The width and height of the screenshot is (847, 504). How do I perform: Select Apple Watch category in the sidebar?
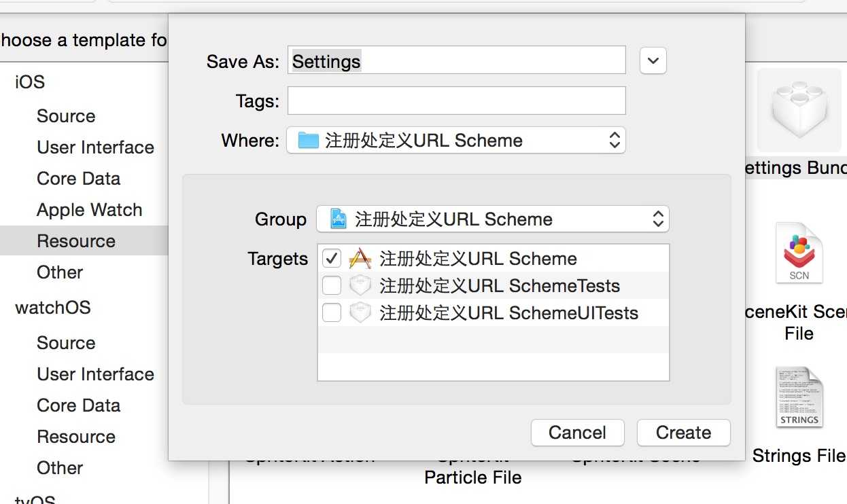click(89, 210)
